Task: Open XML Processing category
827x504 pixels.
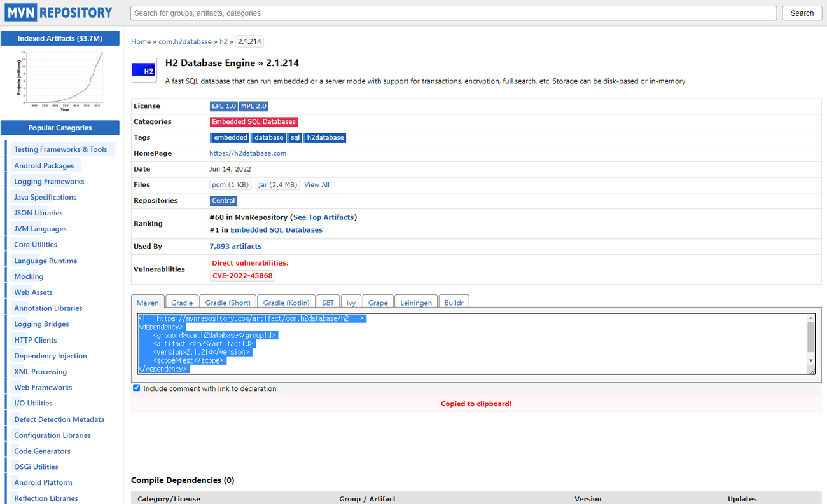Action: point(40,372)
